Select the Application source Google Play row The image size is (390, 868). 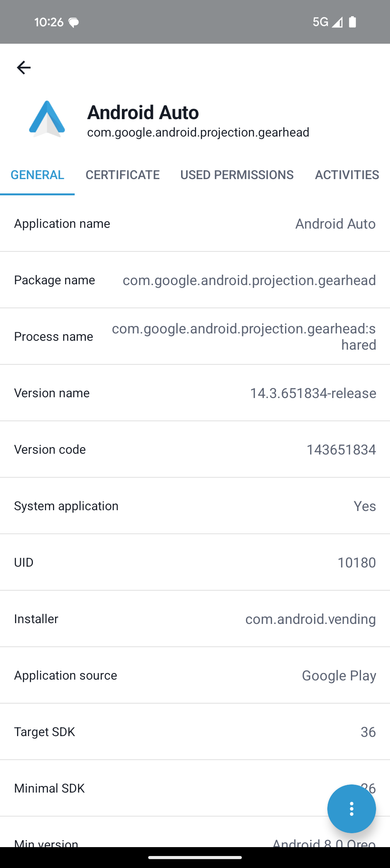(195, 675)
